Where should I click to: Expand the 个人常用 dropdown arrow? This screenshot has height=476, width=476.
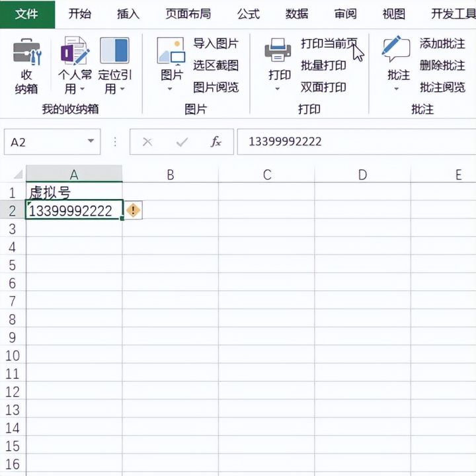[x=82, y=89]
